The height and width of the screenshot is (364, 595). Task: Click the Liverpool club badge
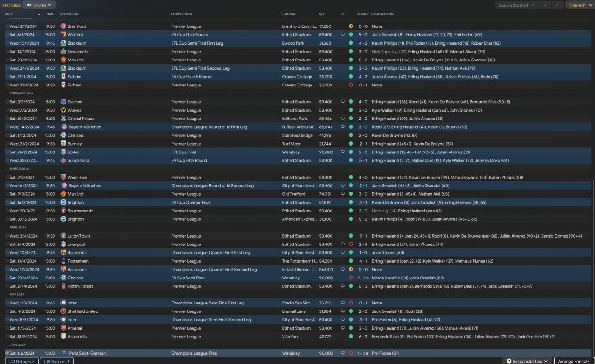tap(63, 244)
